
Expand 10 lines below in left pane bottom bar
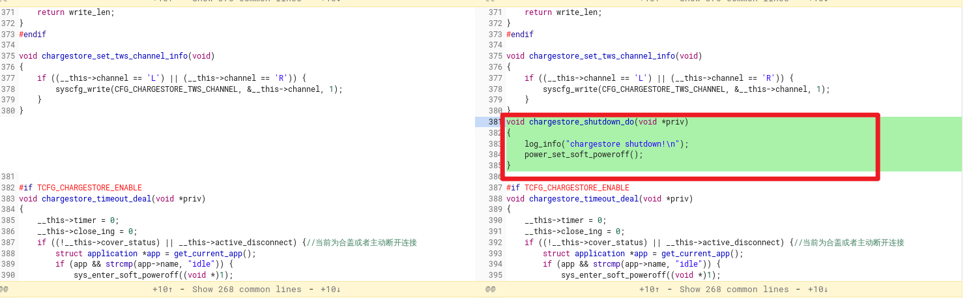(331, 290)
